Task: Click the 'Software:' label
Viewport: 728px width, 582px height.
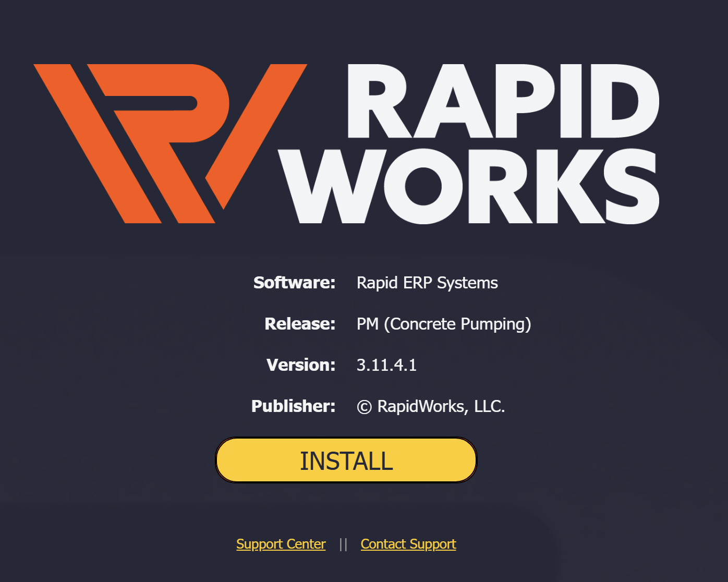Action: [x=295, y=283]
